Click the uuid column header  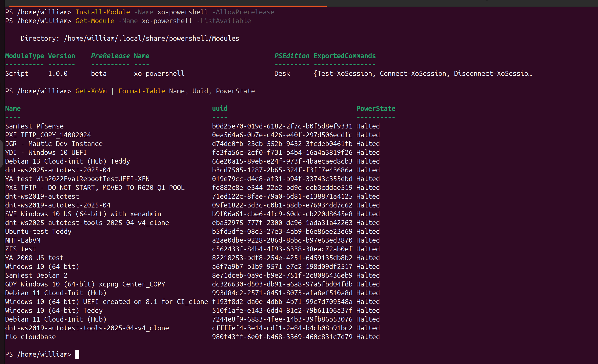coord(220,108)
